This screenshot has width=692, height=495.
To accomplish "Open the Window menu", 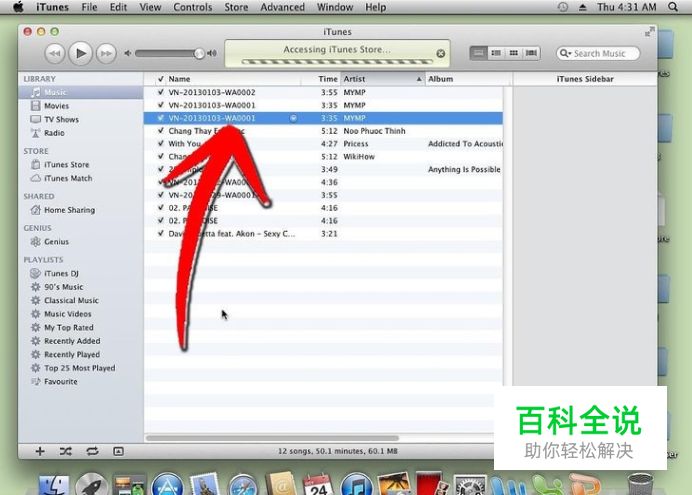I will [x=335, y=7].
